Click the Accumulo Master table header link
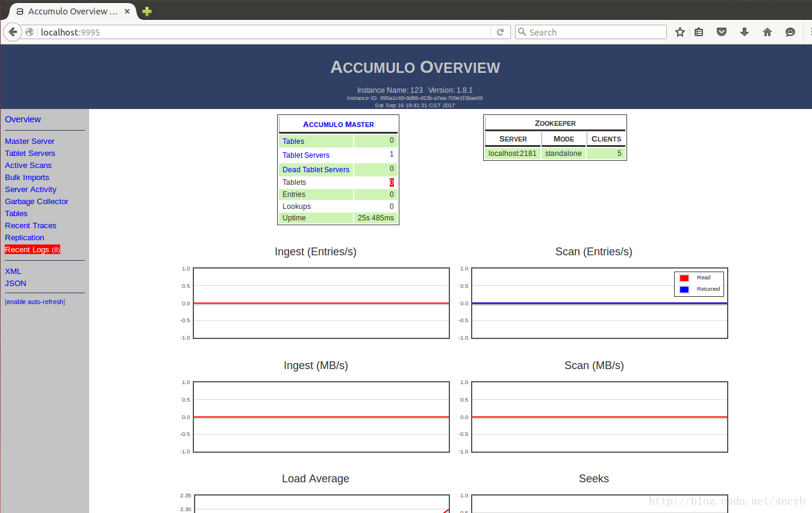 tap(339, 124)
